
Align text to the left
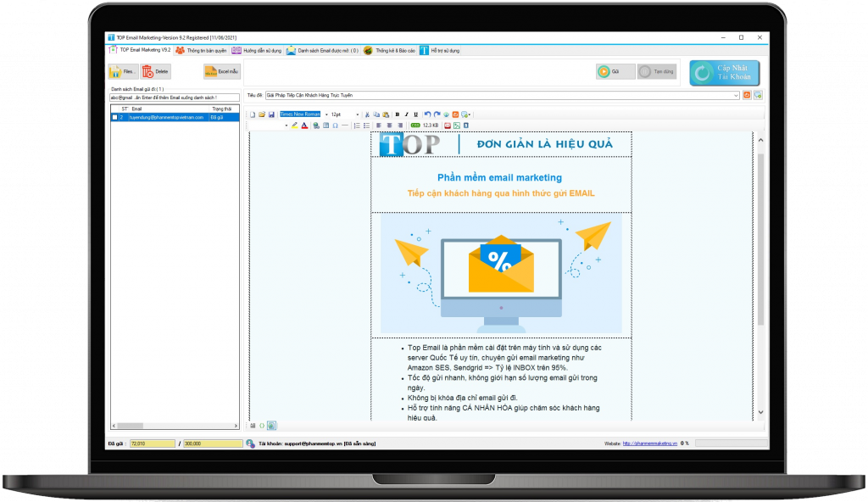(379, 126)
